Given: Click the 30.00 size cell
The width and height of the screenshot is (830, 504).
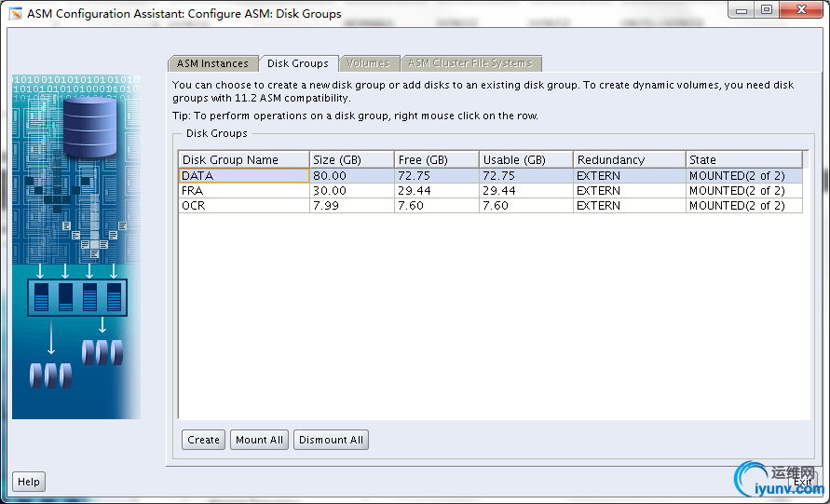Looking at the screenshot, I should tap(351, 191).
